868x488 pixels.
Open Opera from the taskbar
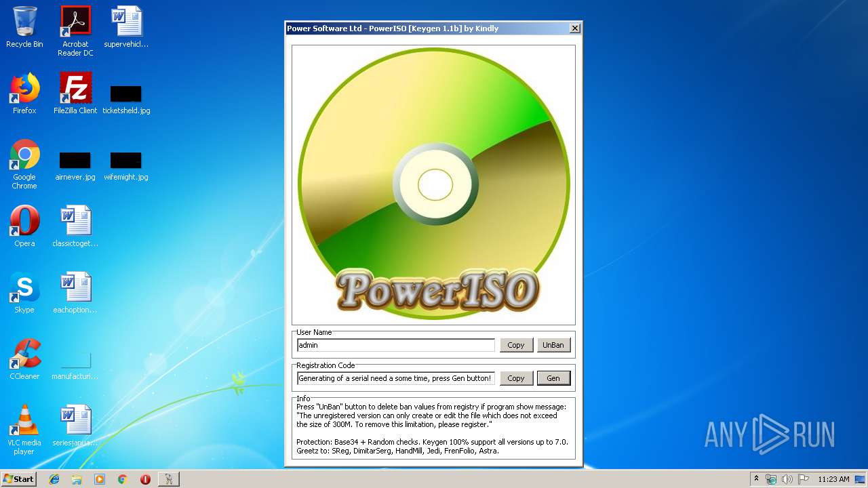click(145, 479)
